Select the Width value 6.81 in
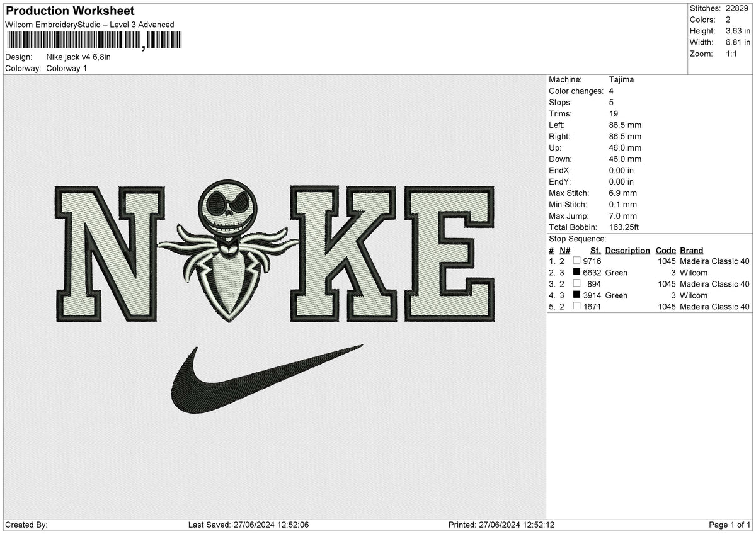This screenshot has height=534, width=756. click(x=738, y=42)
